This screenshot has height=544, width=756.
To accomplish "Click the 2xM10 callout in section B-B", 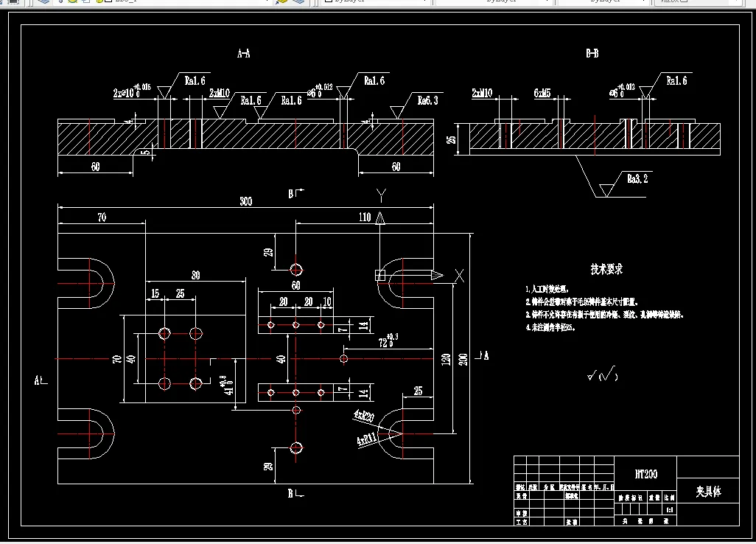I will click(x=482, y=93).
